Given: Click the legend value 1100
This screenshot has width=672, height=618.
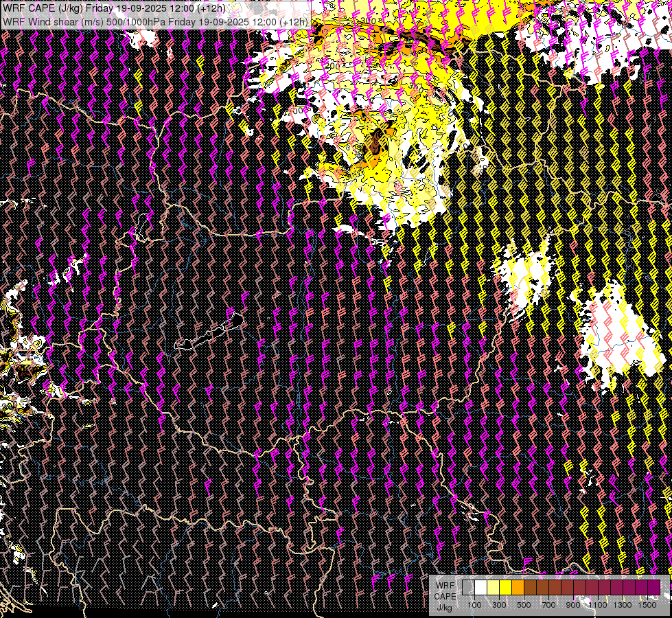Looking at the screenshot, I should pos(598,605).
